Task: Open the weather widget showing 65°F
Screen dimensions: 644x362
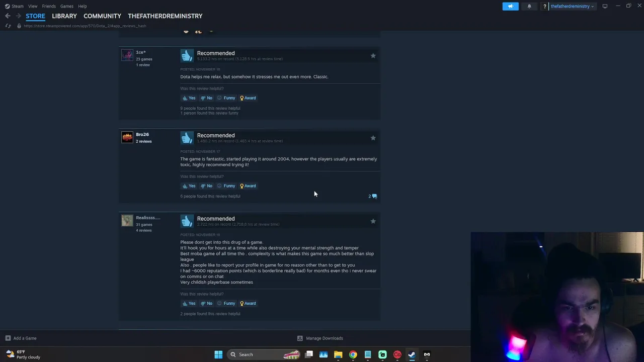Action: tap(23, 354)
